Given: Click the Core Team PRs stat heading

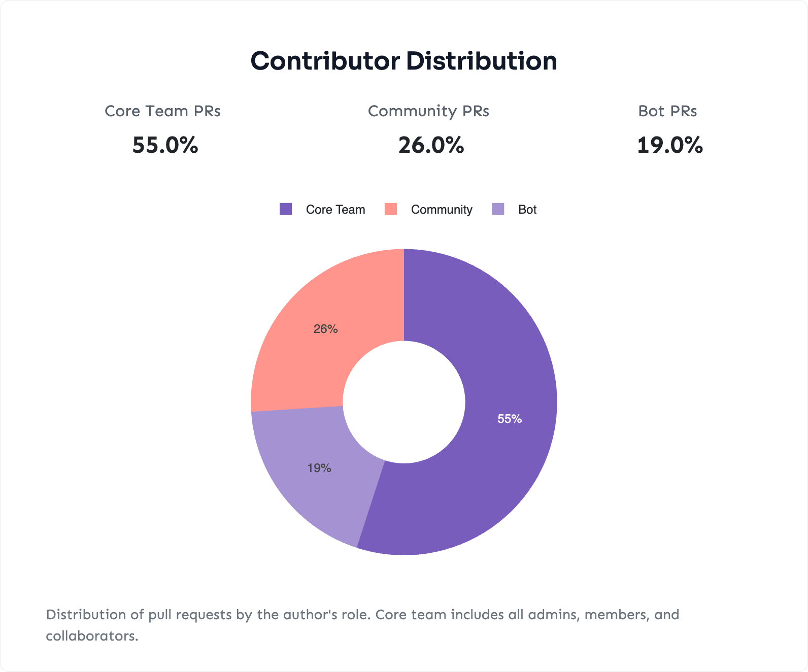Looking at the screenshot, I should pyautogui.click(x=162, y=111).
